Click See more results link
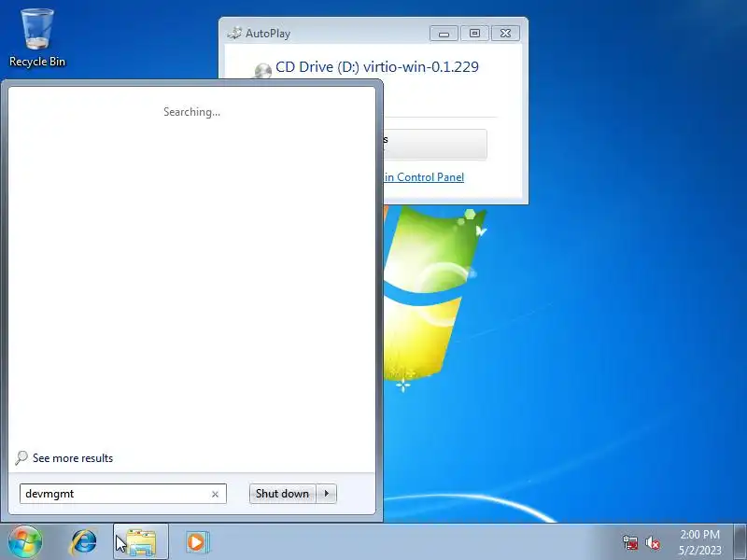Viewport: 747px width, 560px height. tap(73, 458)
